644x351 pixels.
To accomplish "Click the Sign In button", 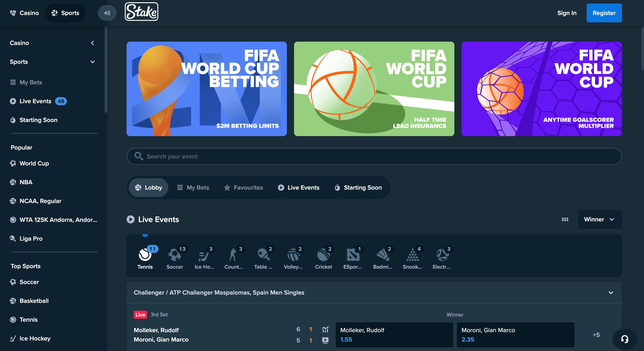I will point(567,13).
